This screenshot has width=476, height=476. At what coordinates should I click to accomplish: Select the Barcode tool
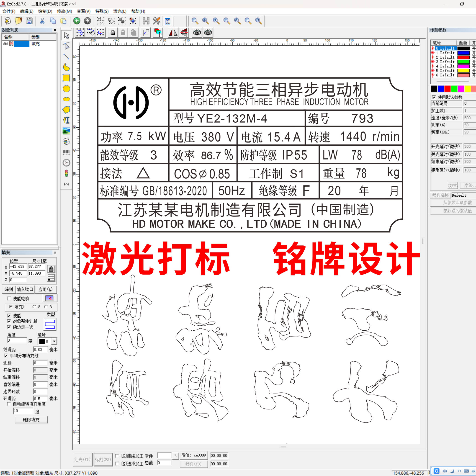pos(66,152)
